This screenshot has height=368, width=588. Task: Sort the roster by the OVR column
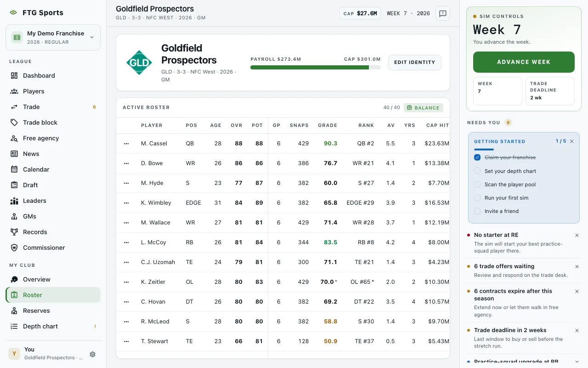coord(236,125)
